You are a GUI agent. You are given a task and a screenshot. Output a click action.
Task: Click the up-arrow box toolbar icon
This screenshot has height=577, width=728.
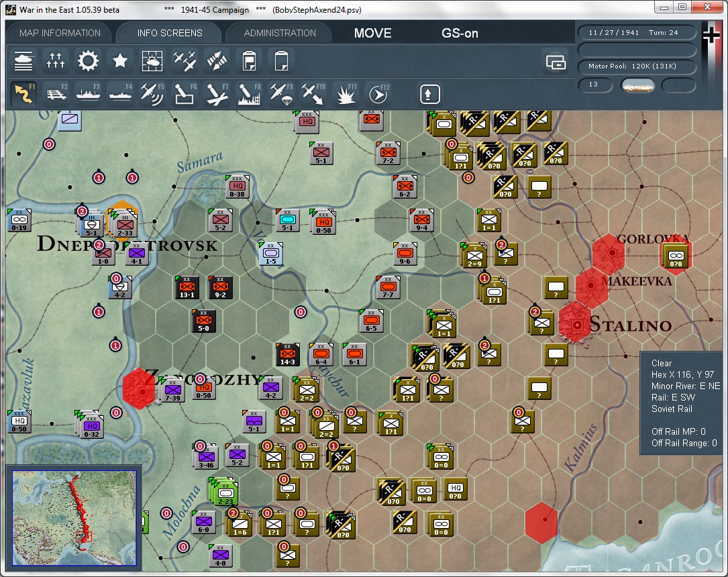pyautogui.click(x=429, y=94)
